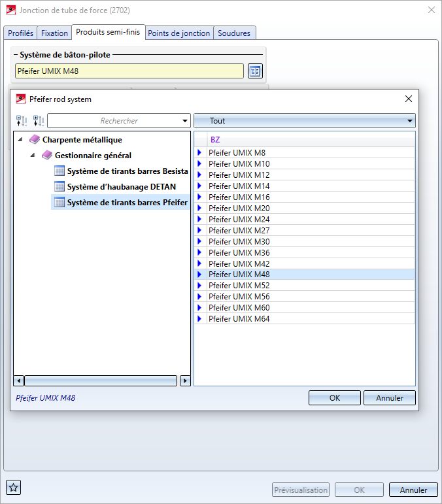Click Annuler in the Jonction de tube dialog

coord(413,490)
